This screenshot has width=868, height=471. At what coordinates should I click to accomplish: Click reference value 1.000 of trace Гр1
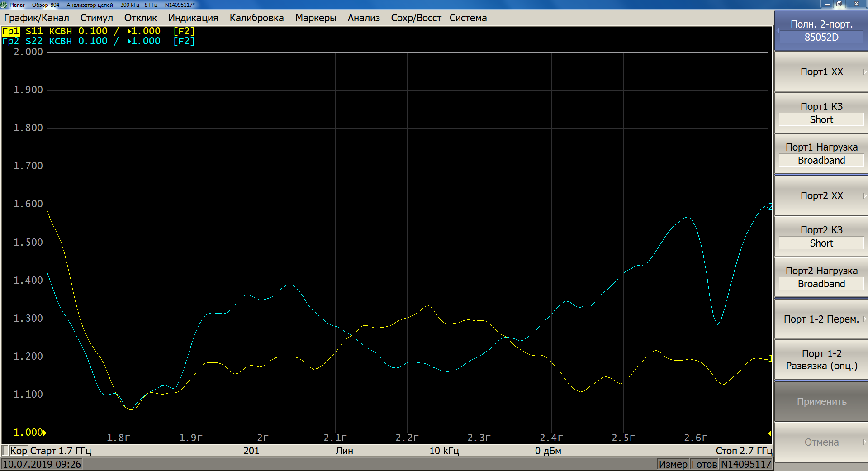coord(146,31)
